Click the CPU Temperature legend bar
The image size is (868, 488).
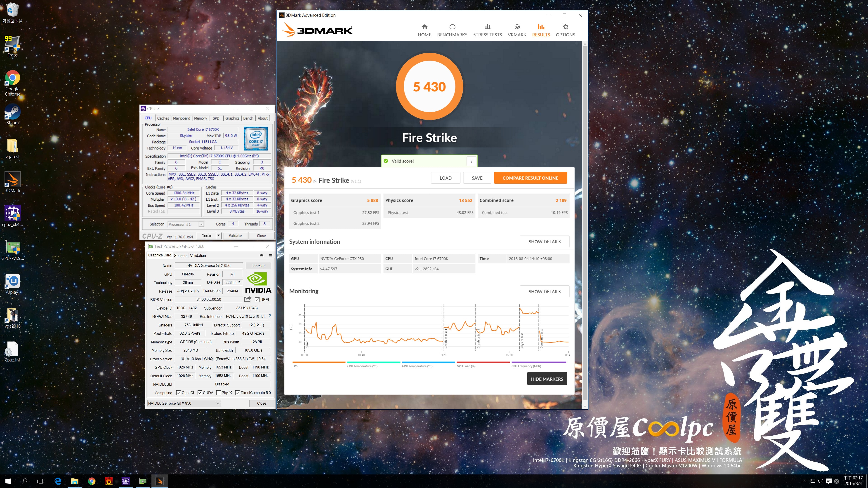coord(373,362)
